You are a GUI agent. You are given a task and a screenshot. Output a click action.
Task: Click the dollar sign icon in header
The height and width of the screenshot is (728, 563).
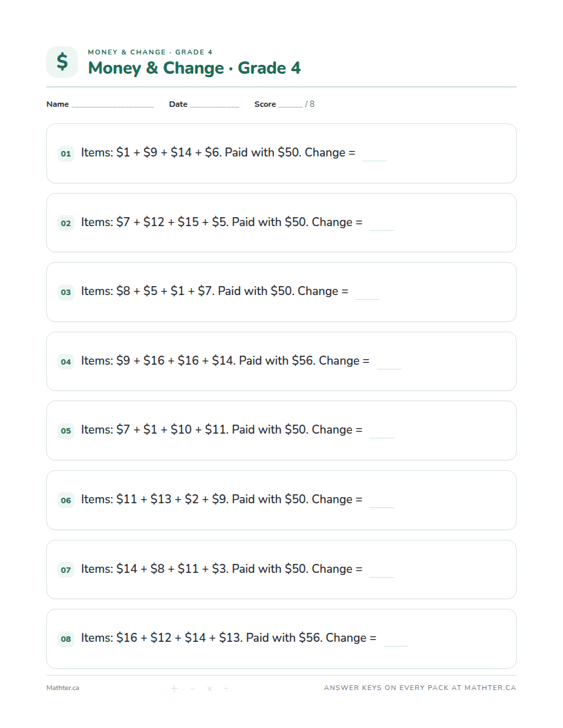pyautogui.click(x=62, y=62)
